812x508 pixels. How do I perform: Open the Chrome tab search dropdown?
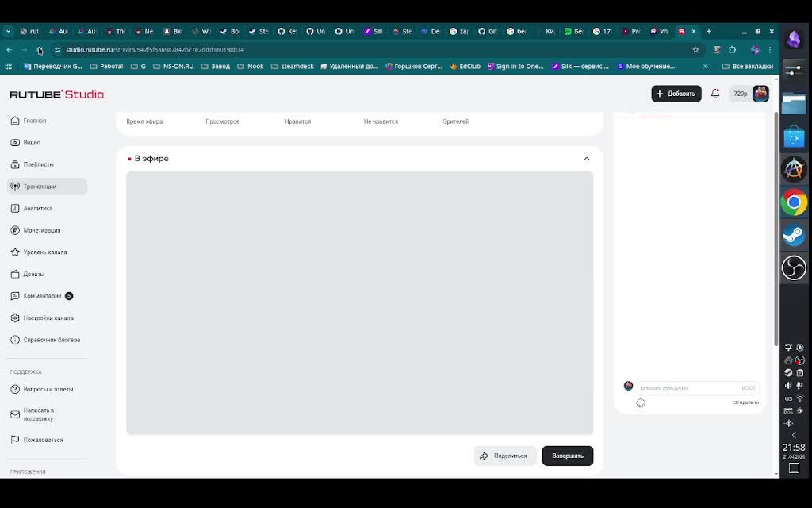point(8,31)
